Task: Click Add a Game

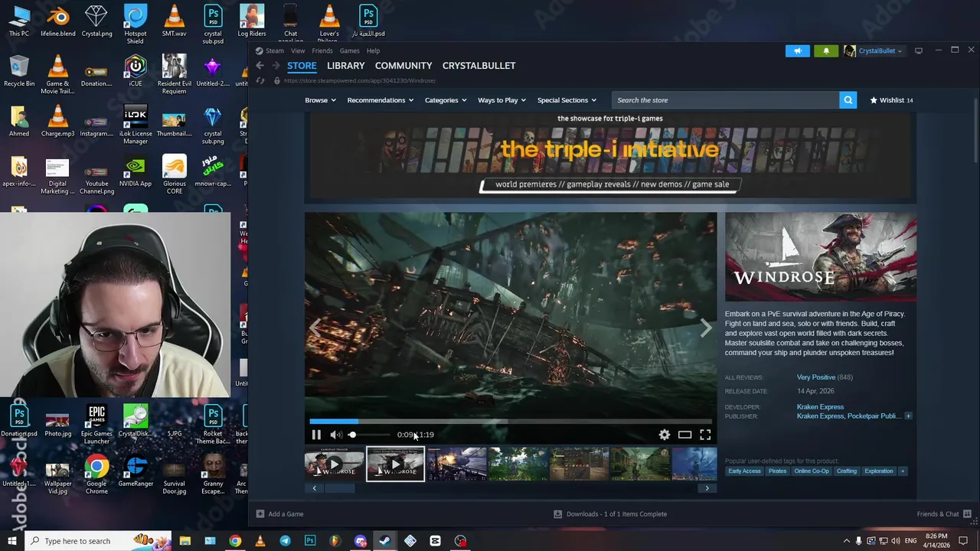Action: 279,514
